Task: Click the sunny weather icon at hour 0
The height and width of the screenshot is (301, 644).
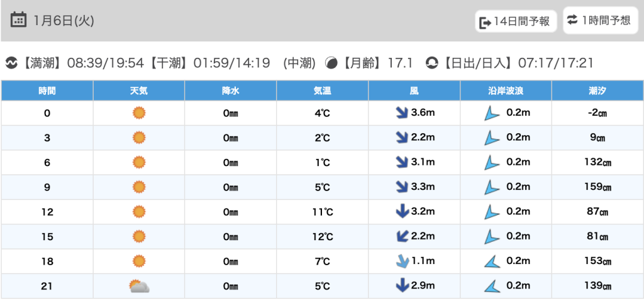Action: tap(139, 113)
